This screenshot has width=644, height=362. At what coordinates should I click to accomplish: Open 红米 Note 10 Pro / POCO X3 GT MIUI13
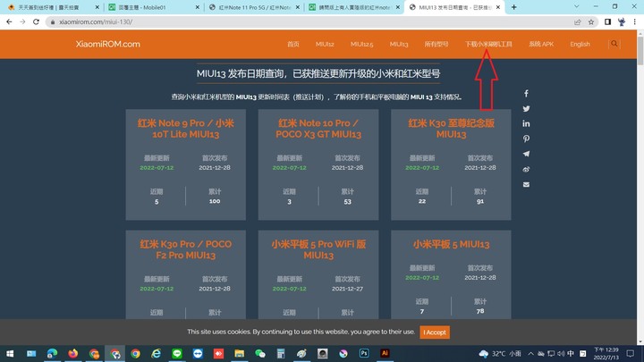pos(318,129)
